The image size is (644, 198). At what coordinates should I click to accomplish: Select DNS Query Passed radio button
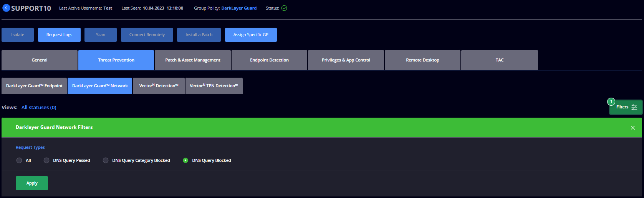(46, 160)
